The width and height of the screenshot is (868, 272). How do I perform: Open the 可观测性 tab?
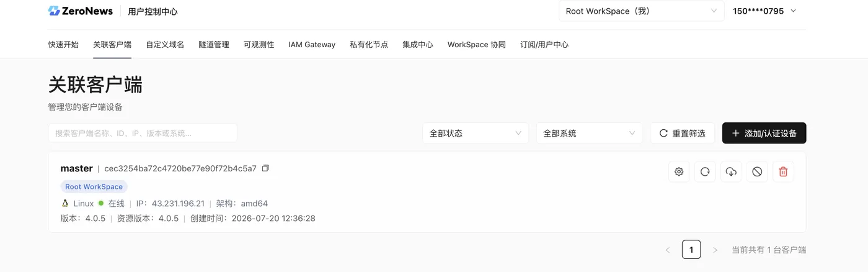[x=259, y=45]
